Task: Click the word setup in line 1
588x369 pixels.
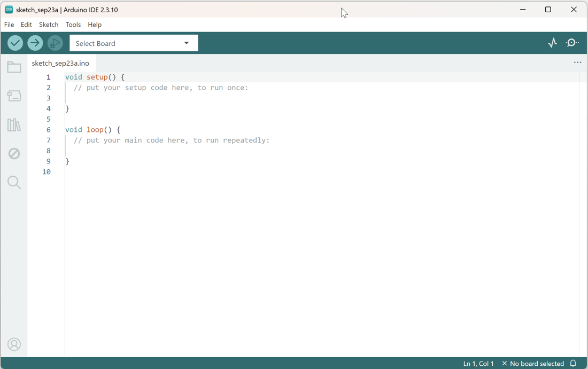Action: click(97, 77)
